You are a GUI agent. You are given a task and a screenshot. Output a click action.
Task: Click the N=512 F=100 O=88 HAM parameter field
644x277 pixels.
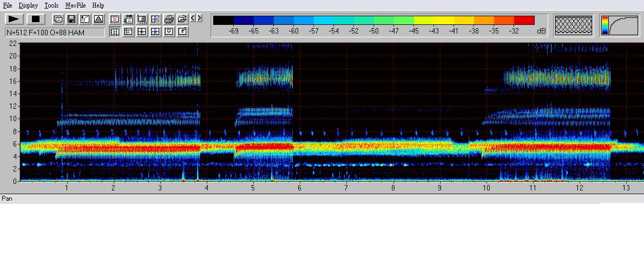coord(55,32)
